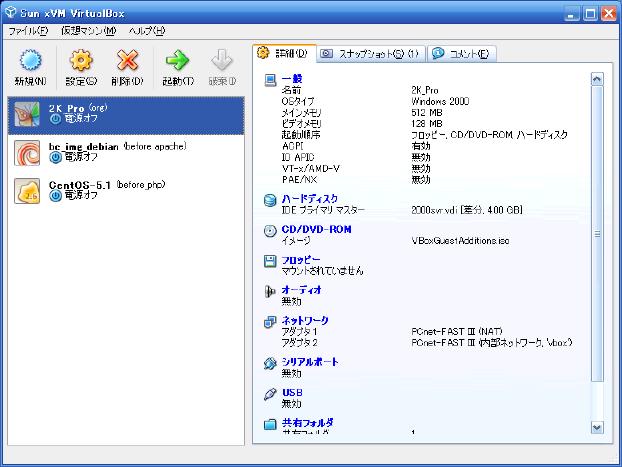Click the Audio section speaker icon

pos(270,292)
